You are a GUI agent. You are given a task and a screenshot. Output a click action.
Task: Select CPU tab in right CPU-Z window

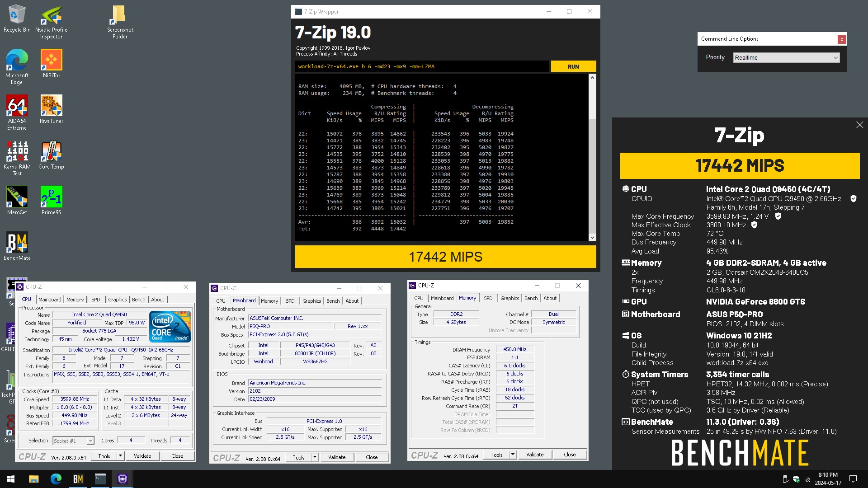tap(419, 298)
